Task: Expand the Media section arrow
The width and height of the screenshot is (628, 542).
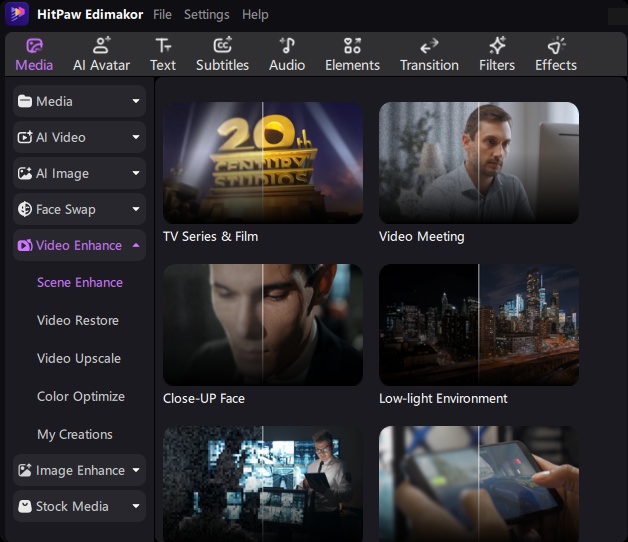Action: pyautogui.click(x=136, y=101)
